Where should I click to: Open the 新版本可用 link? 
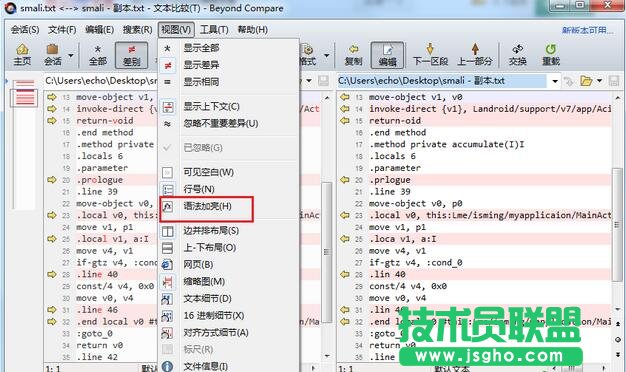[x=587, y=30]
